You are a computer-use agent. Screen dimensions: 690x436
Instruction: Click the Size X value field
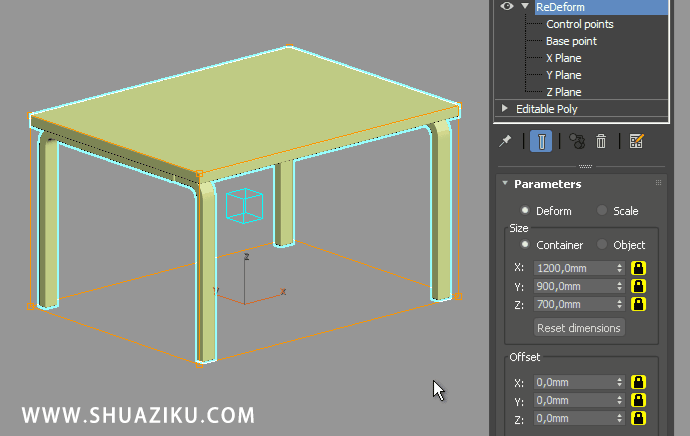tap(573, 268)
